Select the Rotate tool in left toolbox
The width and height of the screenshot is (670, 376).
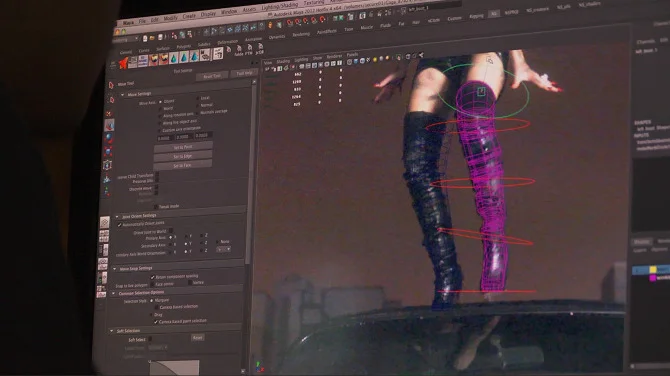[109, 138]
